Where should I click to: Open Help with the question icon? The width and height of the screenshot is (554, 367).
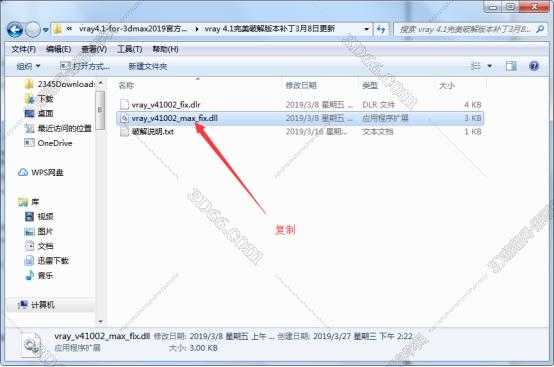point(534,66)
